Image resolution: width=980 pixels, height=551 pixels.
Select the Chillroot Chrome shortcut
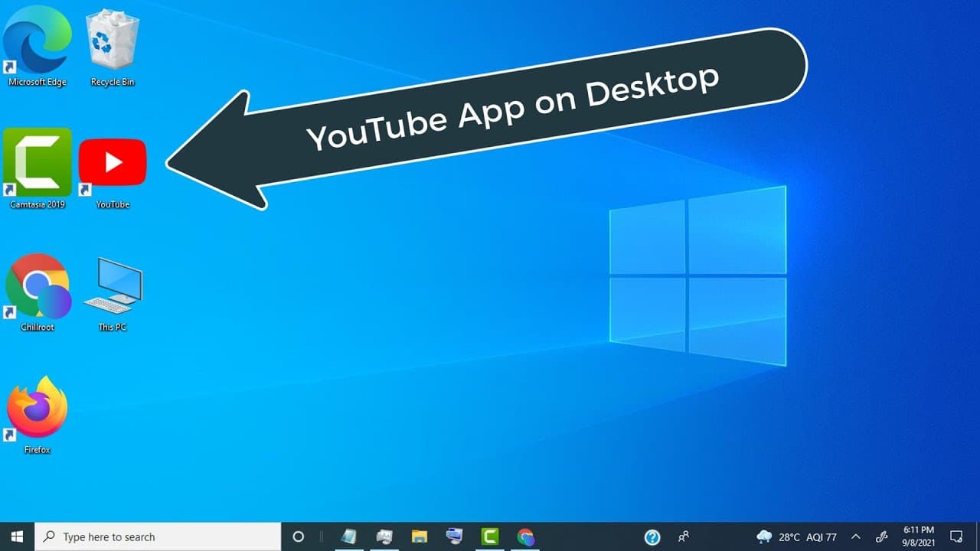(38, 292)
